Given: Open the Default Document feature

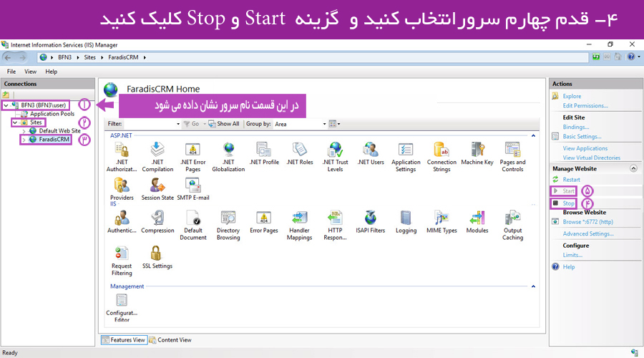Looking at the screenshot, I should tap(193, 226).
